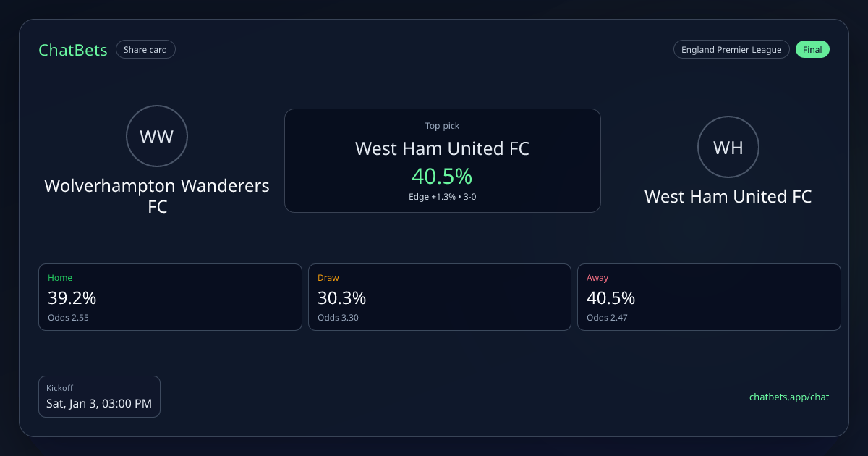Image resolution: width=868 pixels, height=456 pixels.
Task: Select the Home 39.2% odds card
Action: coord(170,297)
